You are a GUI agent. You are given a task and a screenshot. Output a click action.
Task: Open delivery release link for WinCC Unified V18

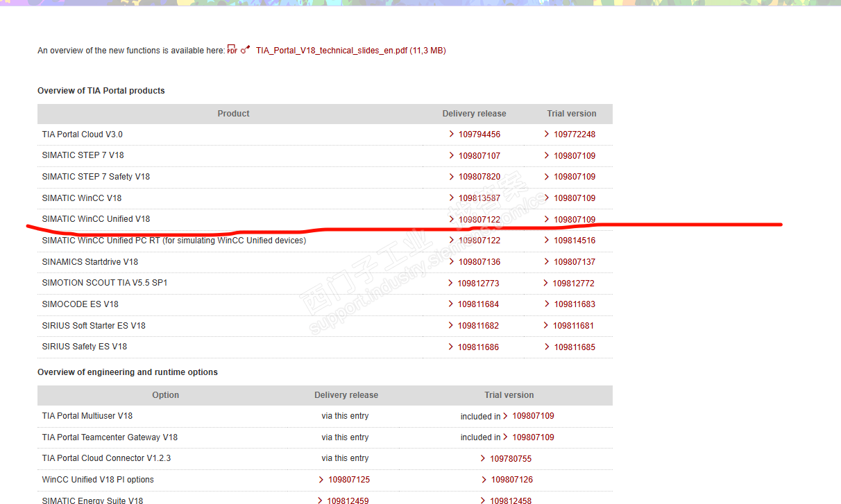(479, 220)
